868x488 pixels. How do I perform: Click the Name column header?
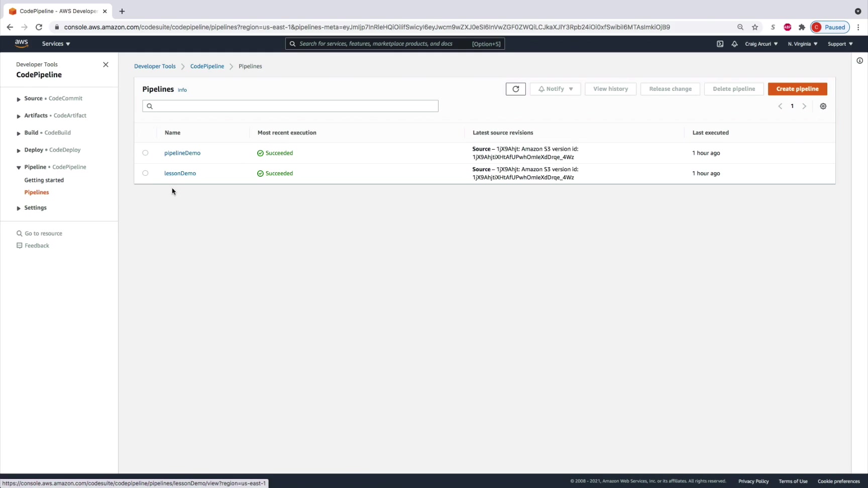172,133
